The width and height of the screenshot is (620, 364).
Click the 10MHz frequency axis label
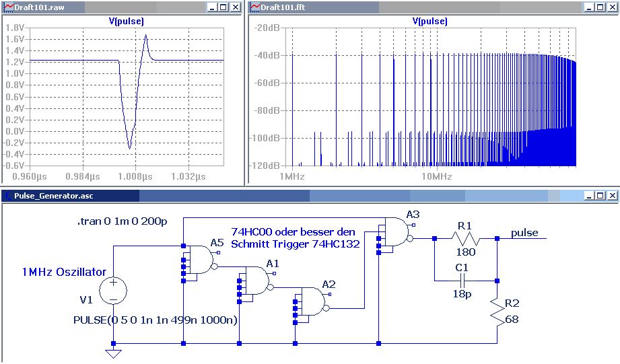click(436, 176)
